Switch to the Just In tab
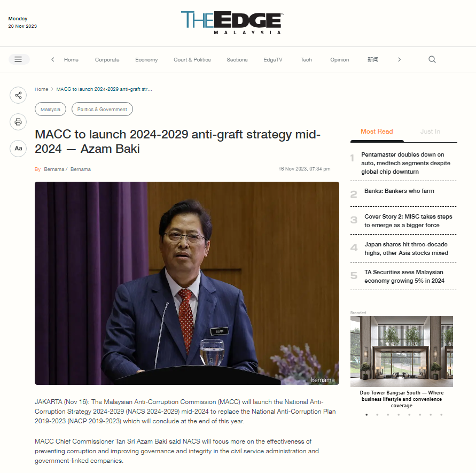Screen dimensions: 476x473 430,131
